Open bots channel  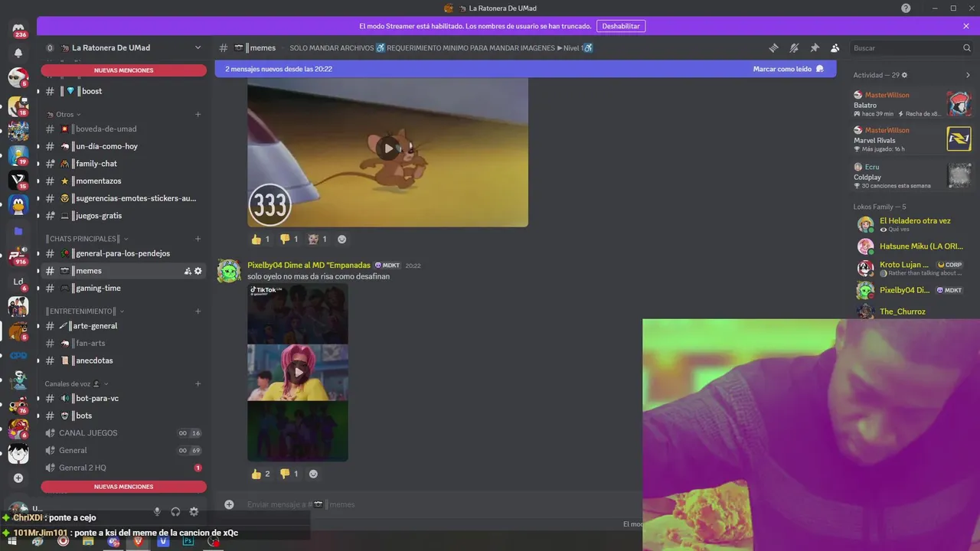pos(123,416)
